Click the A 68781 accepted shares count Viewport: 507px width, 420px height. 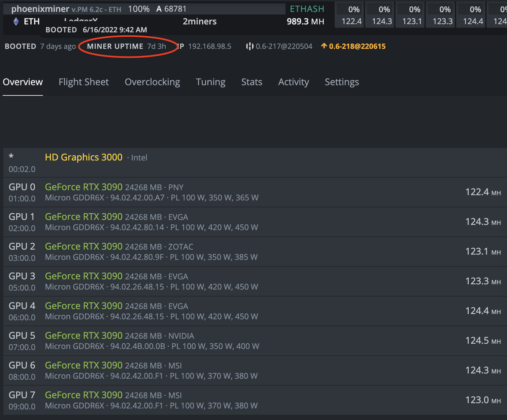pyautogui.click(x=171, y=9)
